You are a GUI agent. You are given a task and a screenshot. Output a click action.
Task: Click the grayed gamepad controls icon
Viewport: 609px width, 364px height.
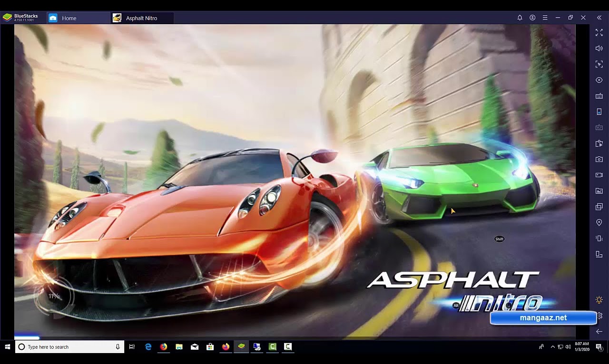599,127
